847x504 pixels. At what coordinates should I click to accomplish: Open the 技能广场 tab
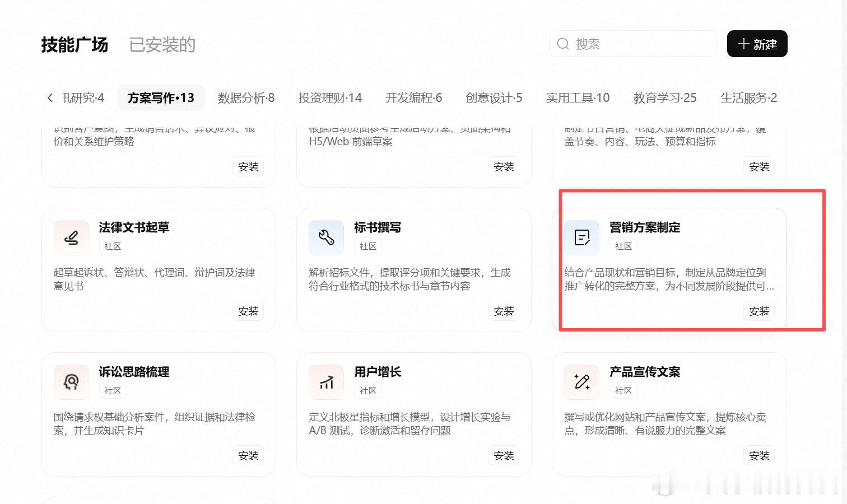pos(75,45)
